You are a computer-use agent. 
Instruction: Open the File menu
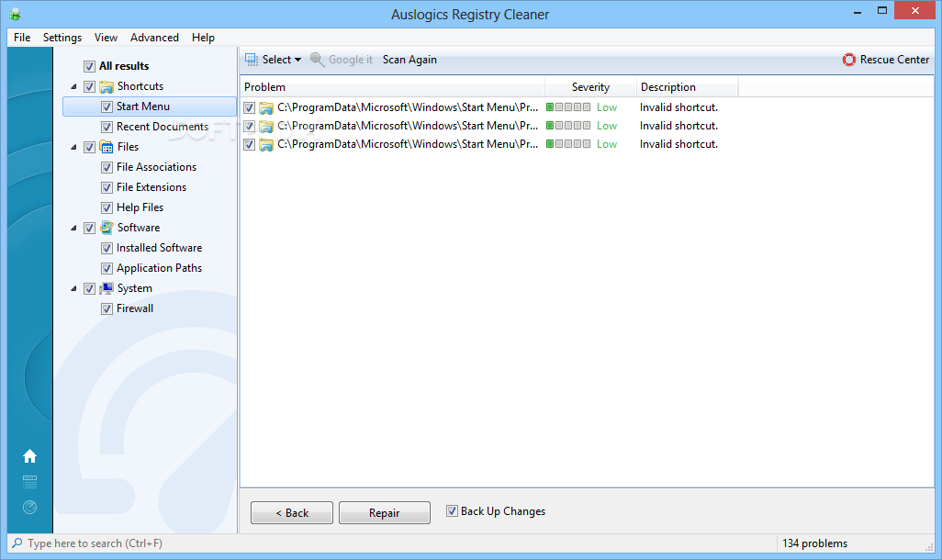click(x=22, y=38)
